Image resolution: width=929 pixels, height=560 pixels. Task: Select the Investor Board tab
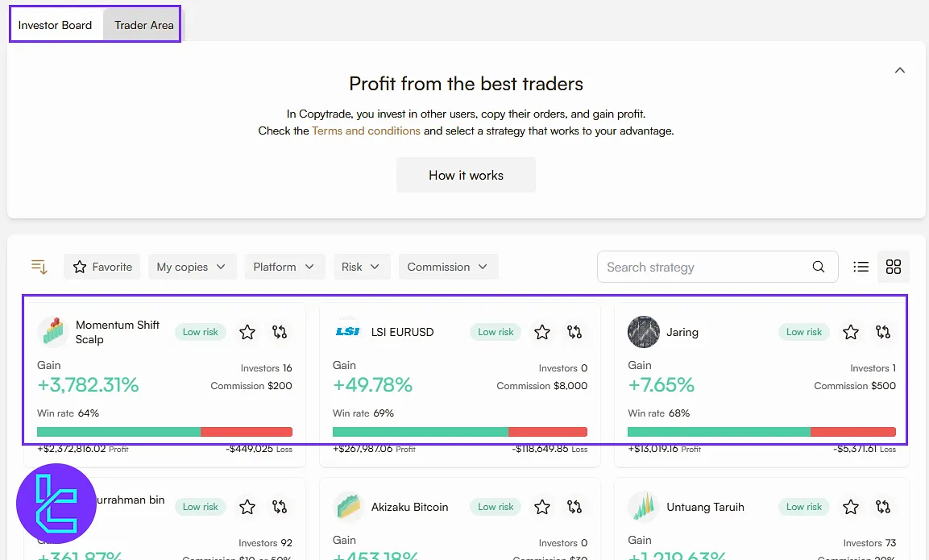[x=55, y=25]
